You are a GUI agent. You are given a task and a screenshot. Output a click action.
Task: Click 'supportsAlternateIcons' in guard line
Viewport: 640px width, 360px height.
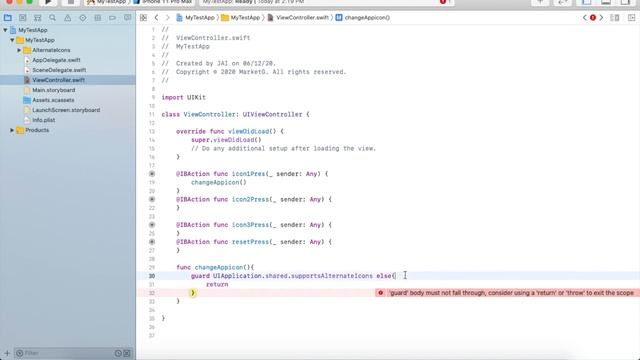pyautogui.click(x=333, y=276)
